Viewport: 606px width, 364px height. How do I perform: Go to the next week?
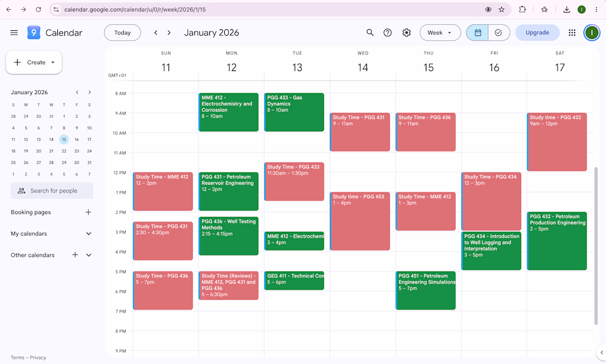[169, 32]
